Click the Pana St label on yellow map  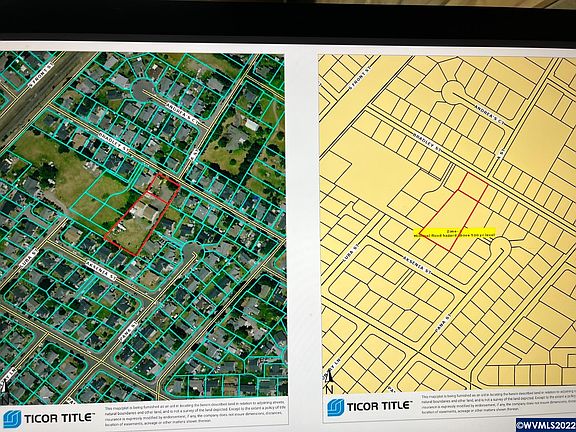[x=444, y=323]
